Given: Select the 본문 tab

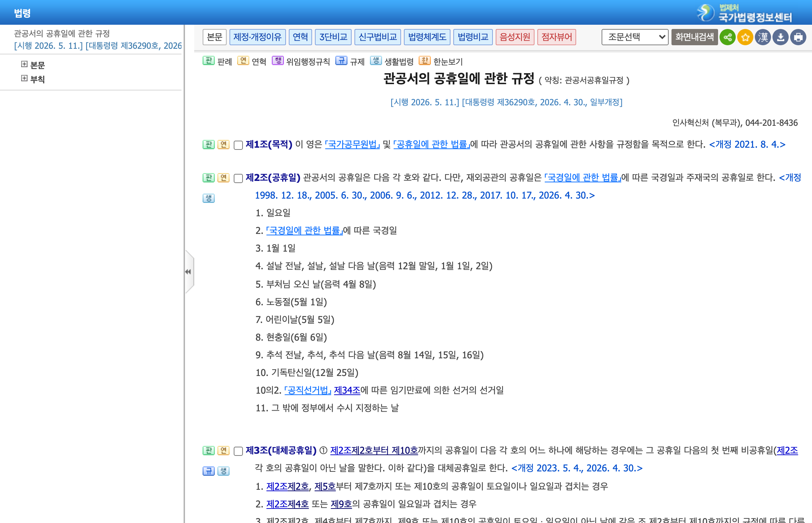Looking at the screenshot, I should pos(215,37).
